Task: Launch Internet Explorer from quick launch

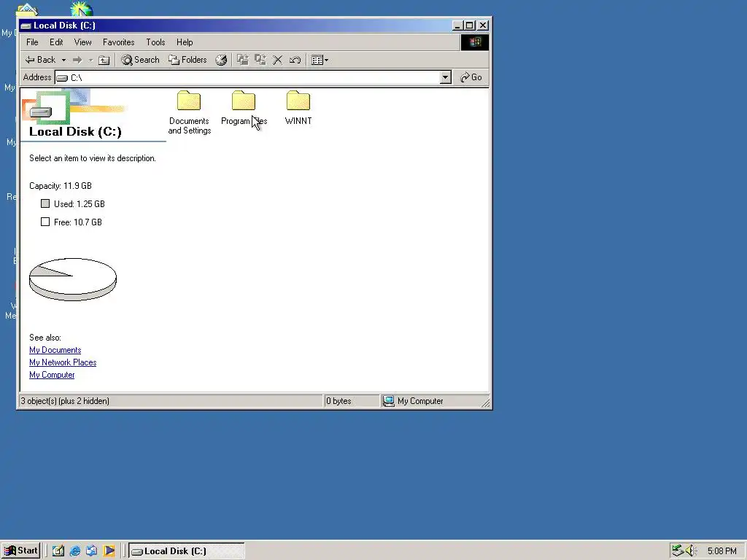Action: click(75, 551)
